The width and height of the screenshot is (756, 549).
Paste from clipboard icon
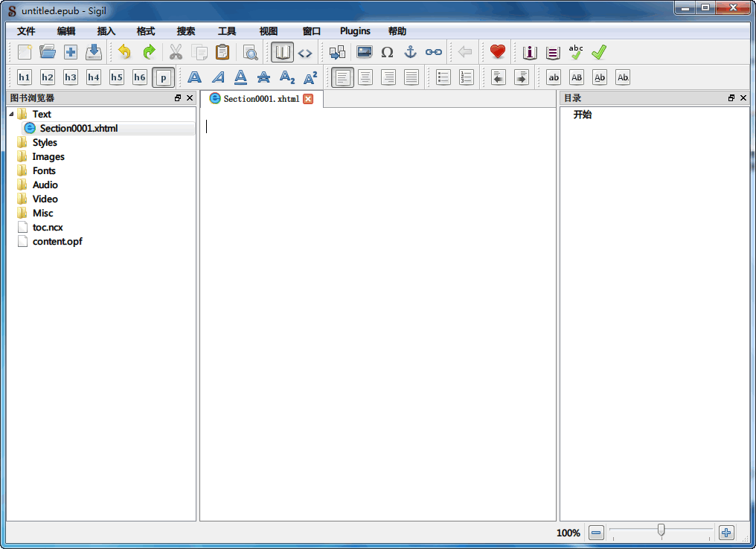222,52
